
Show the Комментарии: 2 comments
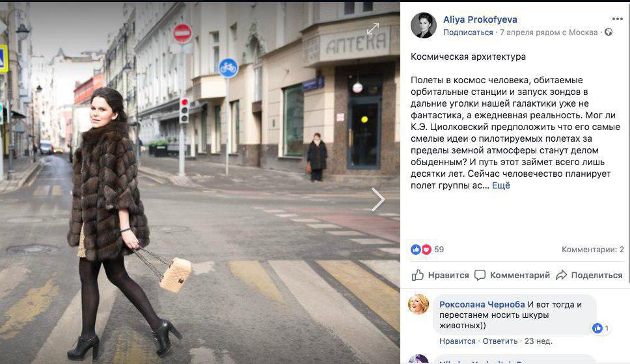pyautogui.click(x=593, y=250)
